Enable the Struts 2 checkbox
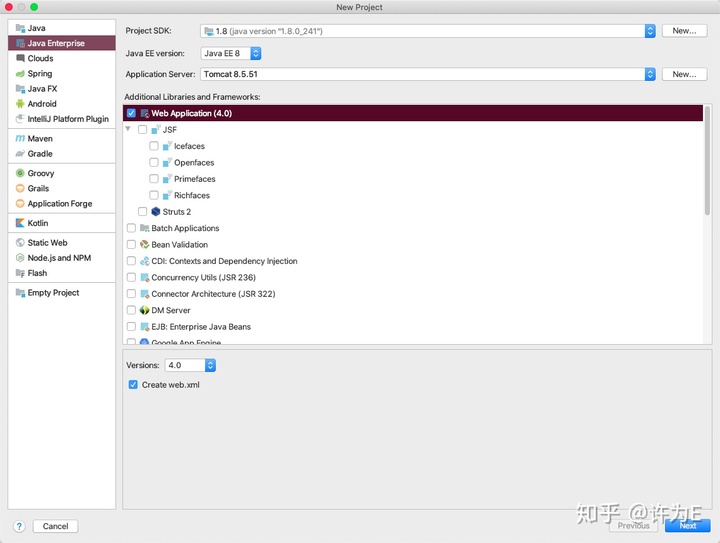 coord(143,212)
